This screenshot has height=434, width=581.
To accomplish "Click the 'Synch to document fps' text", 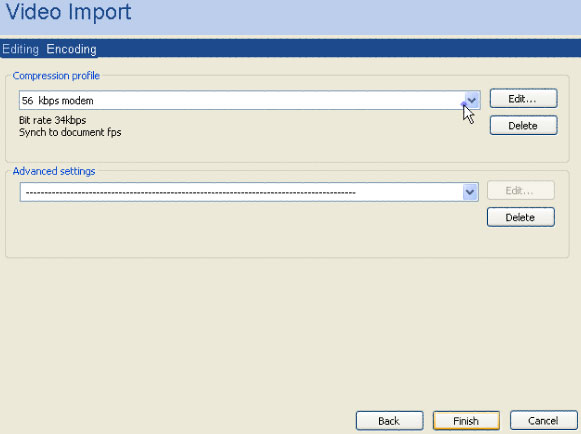I will 70,132.
